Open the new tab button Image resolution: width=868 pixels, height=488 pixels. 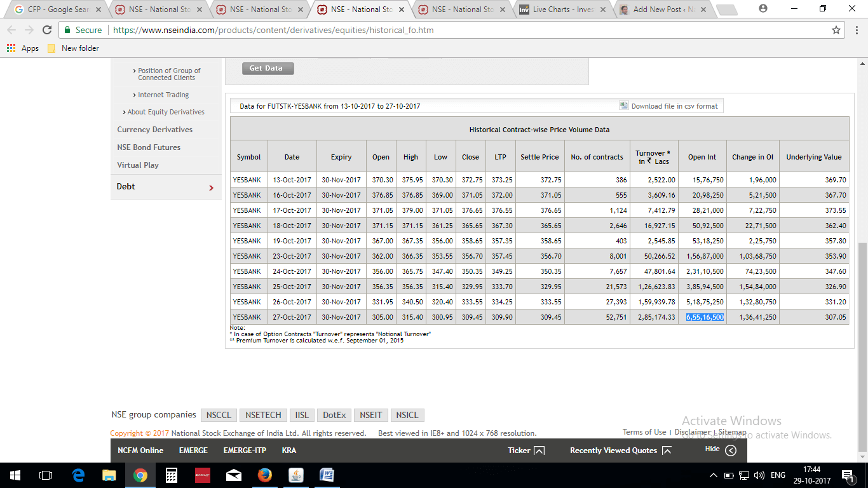pyautogui.click(x=726, y=10)
